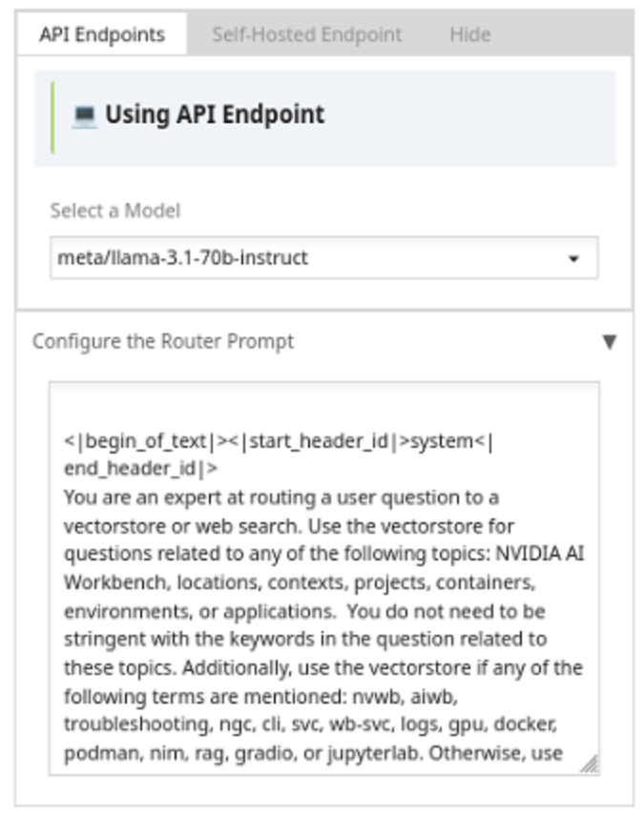This screenshot has height=822, width=644.
Task: Place cursor on the begin_of_text line
Action: pyautogui.click(x=277, y=441)
